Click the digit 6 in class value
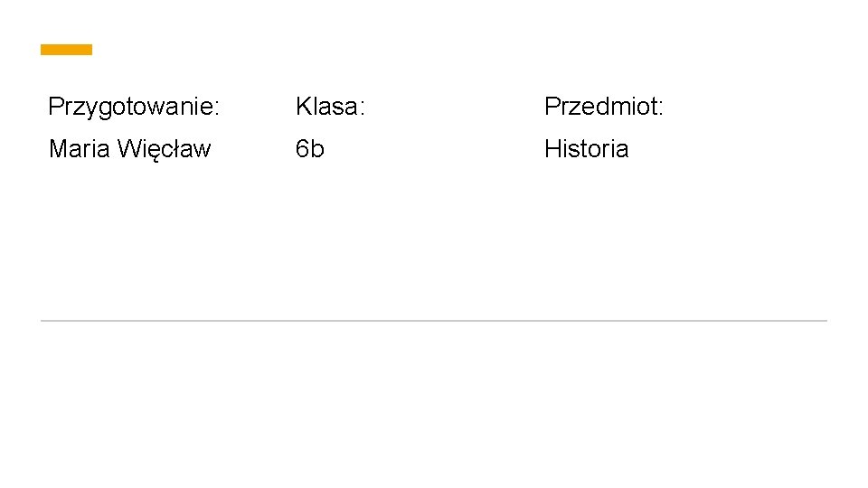This screenshot has height=488, width=868. [303, 149]
